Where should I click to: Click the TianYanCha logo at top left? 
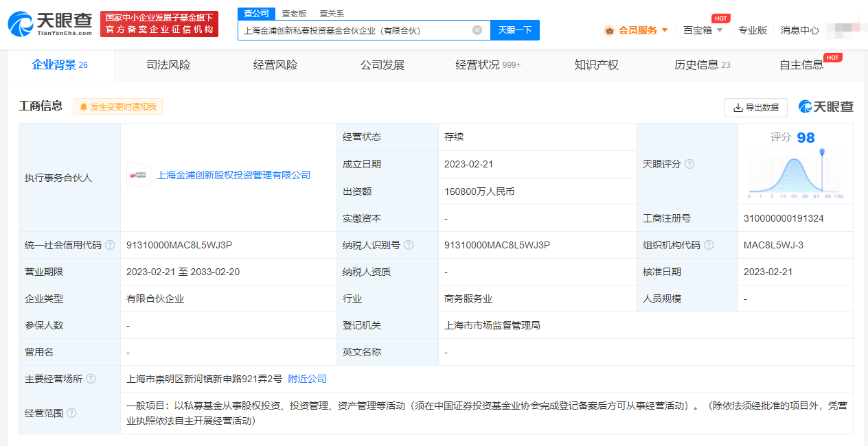coord(49,24)
